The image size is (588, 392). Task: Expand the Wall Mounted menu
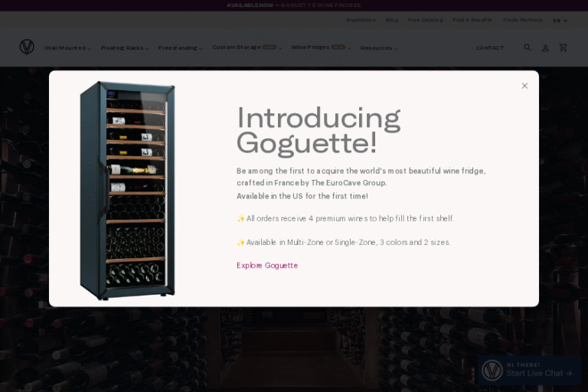pyautogui.click(x=67, y=47)
